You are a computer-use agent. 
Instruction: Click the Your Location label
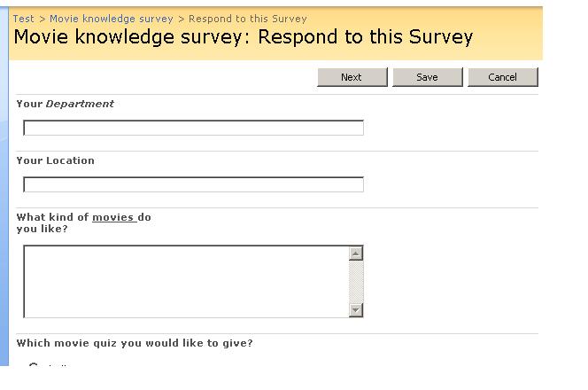pos(56,160)
